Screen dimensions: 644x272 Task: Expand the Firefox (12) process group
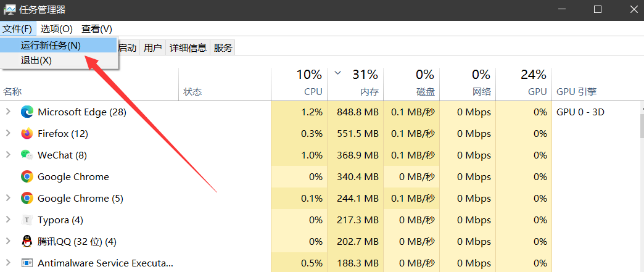(x=8, y=133)
